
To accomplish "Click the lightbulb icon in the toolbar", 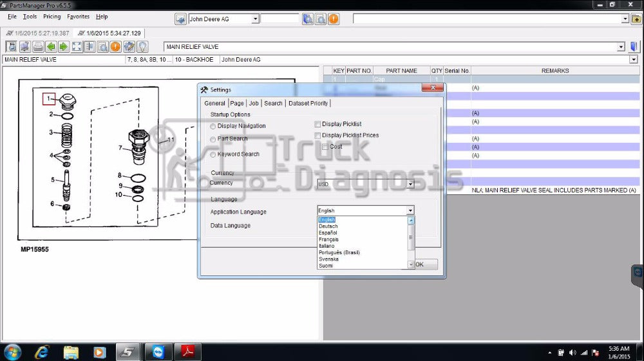I will point(142,46).
